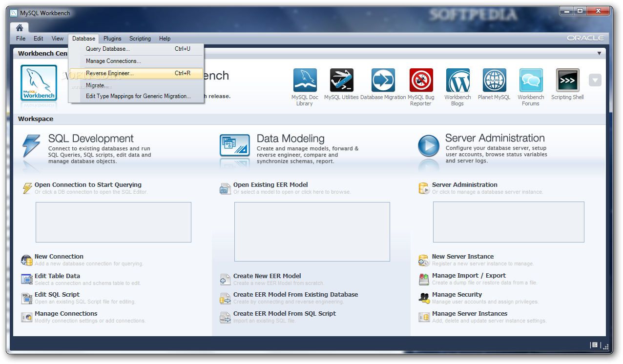Image resolution: width=623 pixels, height=364 pixels.
Task: Open the Workbench Forums icon
Action: (531, 80)
